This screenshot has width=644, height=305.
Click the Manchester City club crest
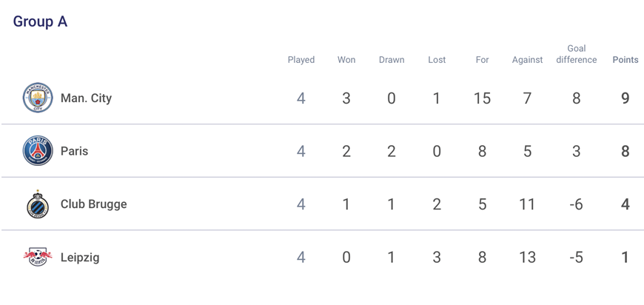pyautogui.click(x=38, y=98)
